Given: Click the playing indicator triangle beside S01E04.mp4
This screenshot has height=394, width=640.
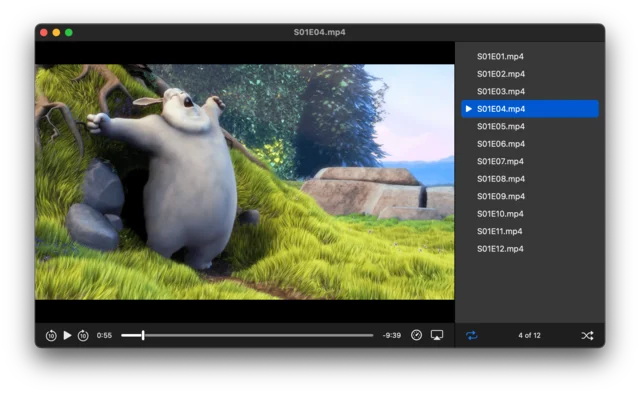Looking at the screenshot, I should tap(469, 109).
